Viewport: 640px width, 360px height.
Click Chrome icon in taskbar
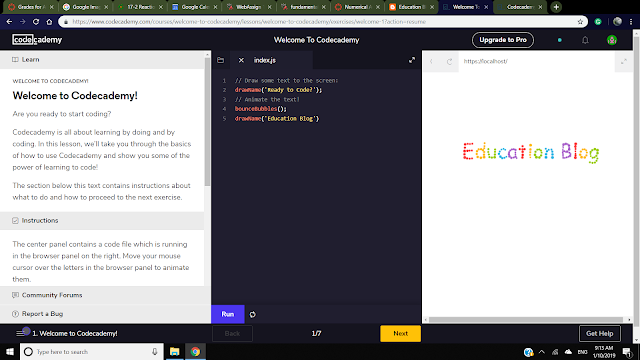(x=195, y=351)
